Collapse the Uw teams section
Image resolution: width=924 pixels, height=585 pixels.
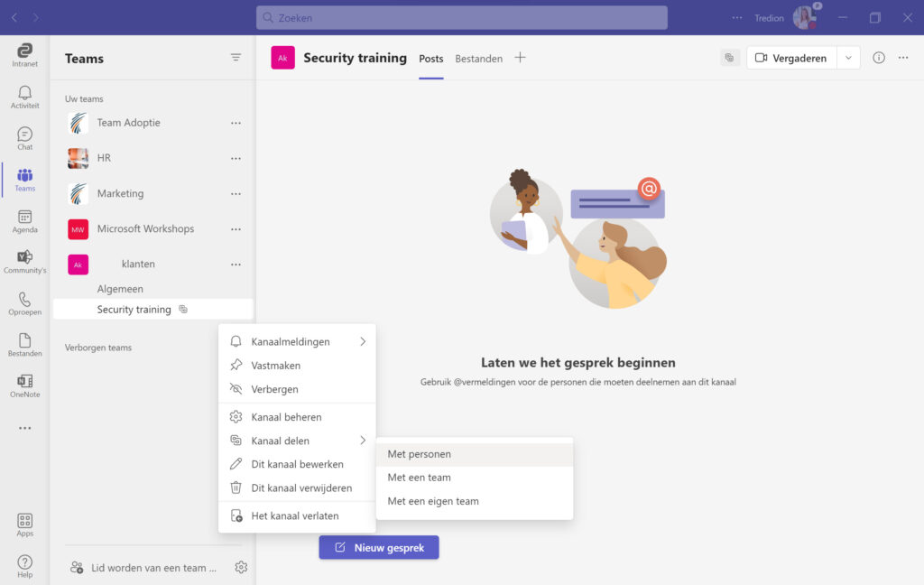pyautogui.click(x=84, y=98)
